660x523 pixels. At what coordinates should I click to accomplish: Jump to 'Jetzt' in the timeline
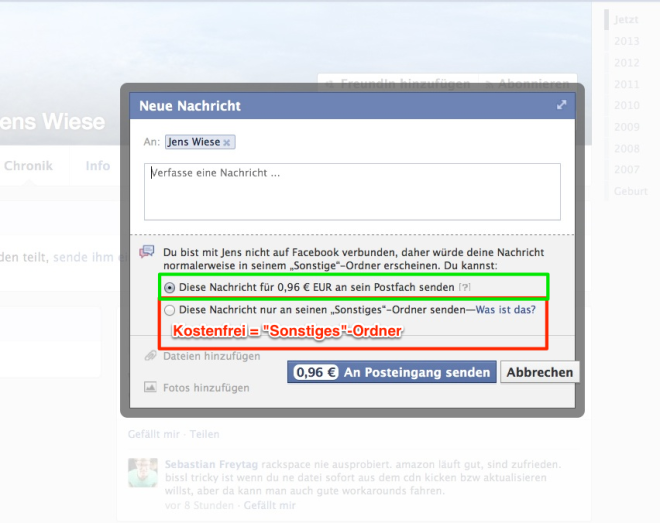tap(626, 20)
